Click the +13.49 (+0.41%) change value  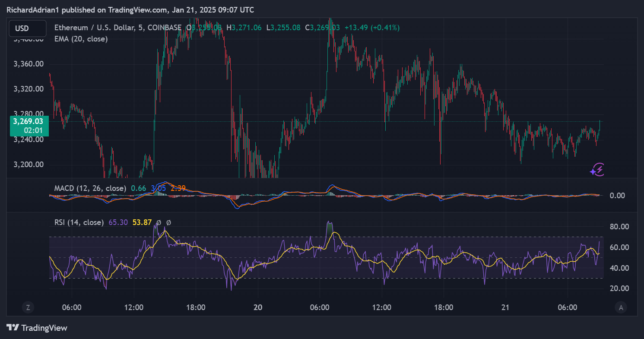pyautogui.click(x=373, y=28)
